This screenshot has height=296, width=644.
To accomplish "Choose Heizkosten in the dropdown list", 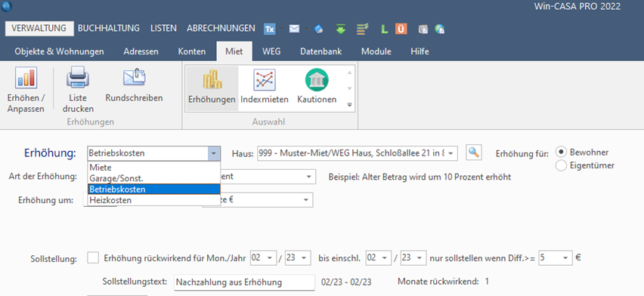I will point(154,200).
